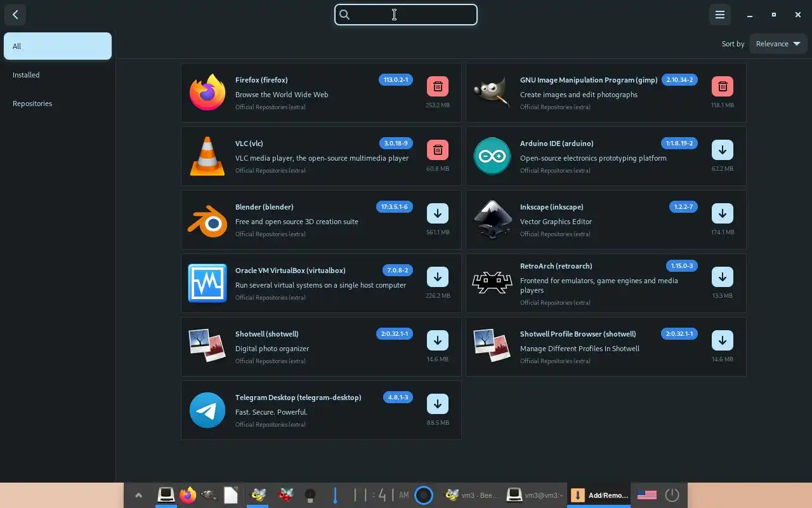Remove GIMP using its trash button
812x508 pixels.
(722, 86)
